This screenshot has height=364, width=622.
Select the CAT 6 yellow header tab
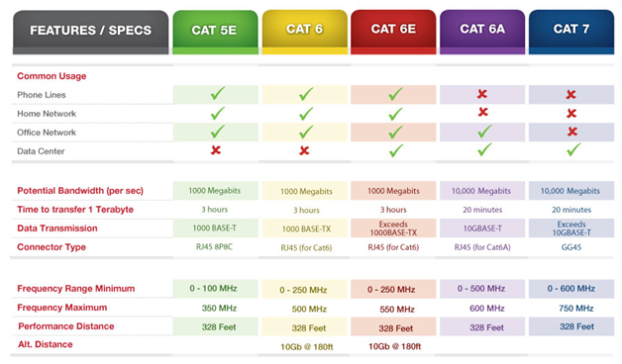pos(305,32)
